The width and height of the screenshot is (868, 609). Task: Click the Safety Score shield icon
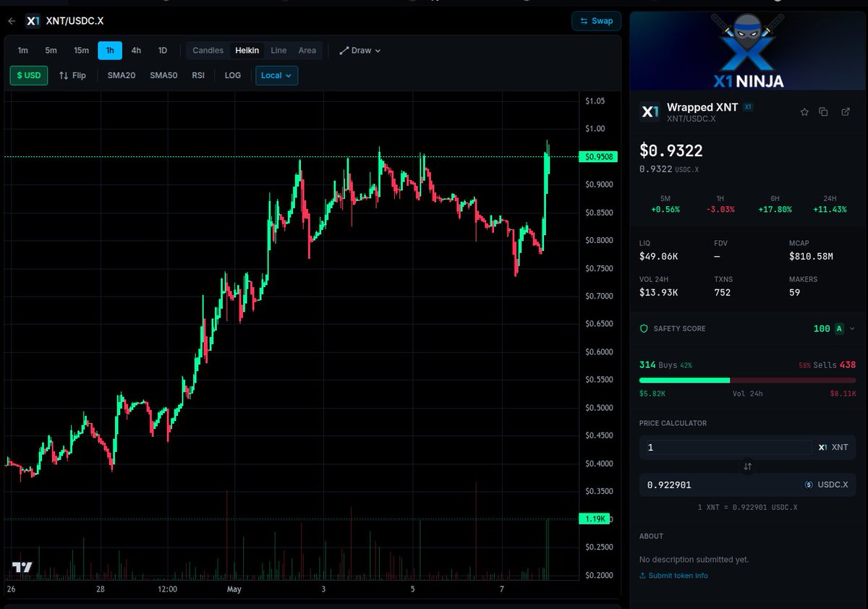644,328
